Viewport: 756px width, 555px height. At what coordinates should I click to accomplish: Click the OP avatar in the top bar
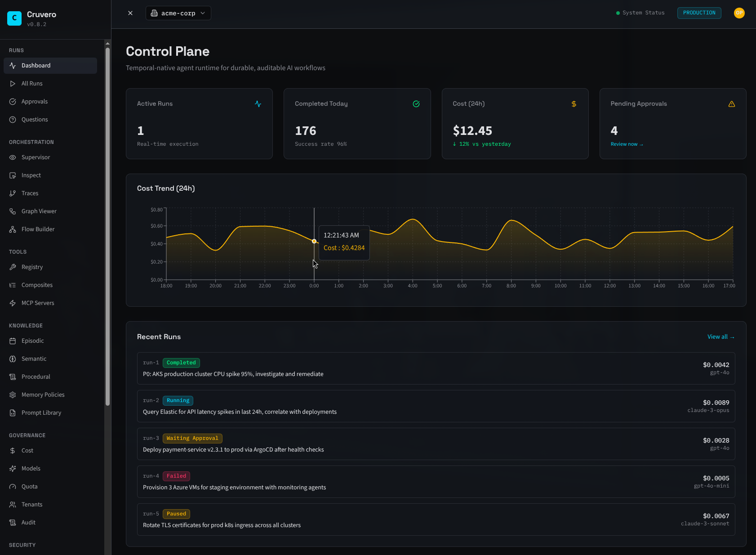coord(739,13)
